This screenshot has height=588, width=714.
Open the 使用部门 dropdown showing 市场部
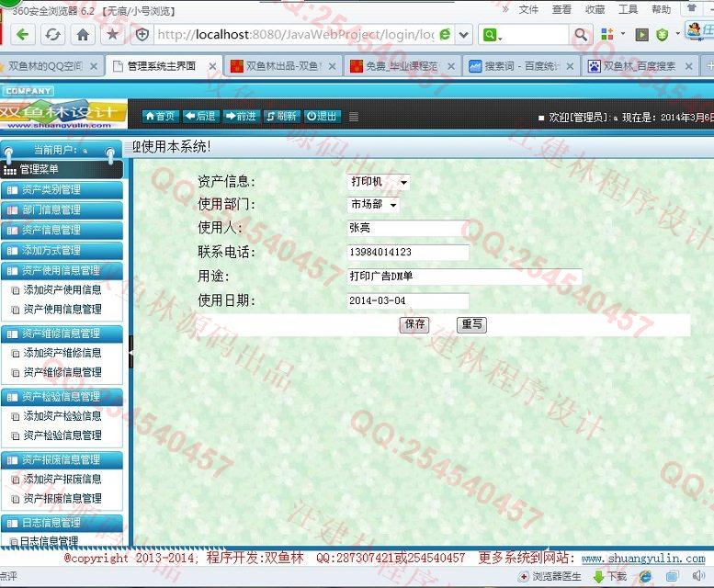click(x=373, y=204)
